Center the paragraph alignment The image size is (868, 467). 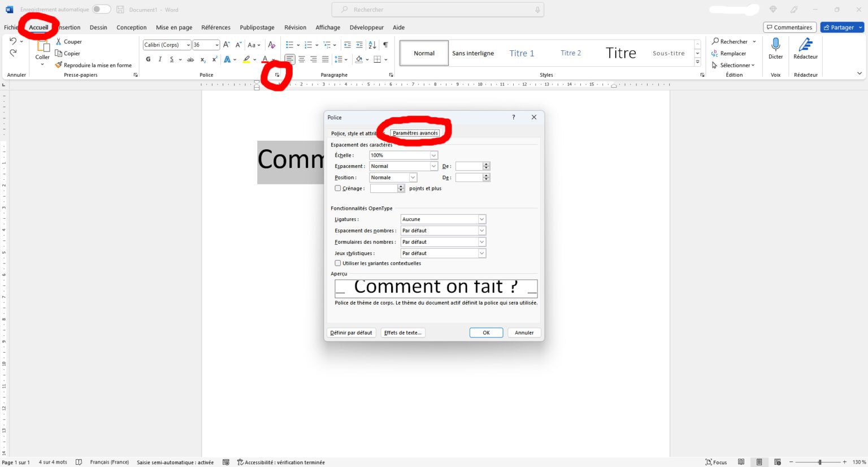pos(302,59)
